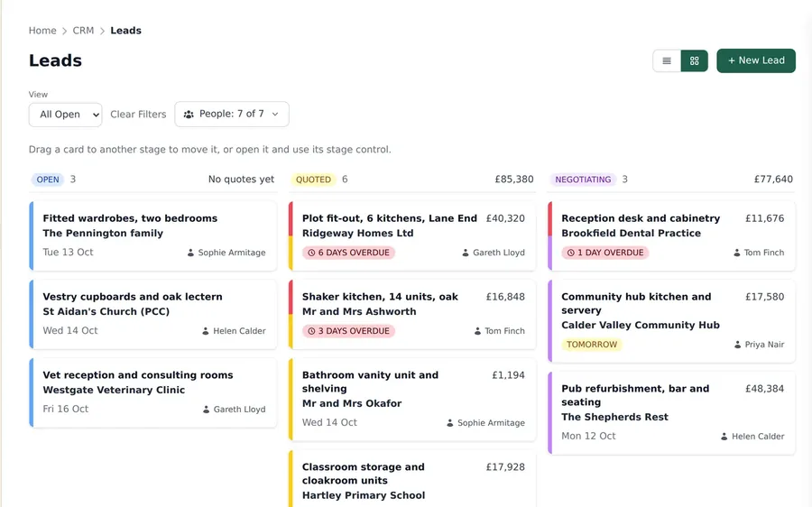Click person icon beside Tom Finch on Brookfield card
The height and width of the screenshot is (507, 812).
tap(737, 253)
